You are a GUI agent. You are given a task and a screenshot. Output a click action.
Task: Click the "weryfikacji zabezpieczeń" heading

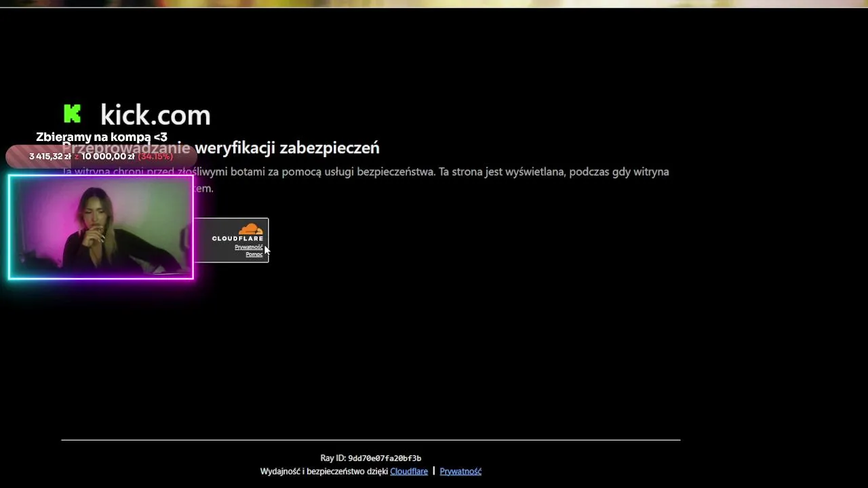[x=287, y=148]
